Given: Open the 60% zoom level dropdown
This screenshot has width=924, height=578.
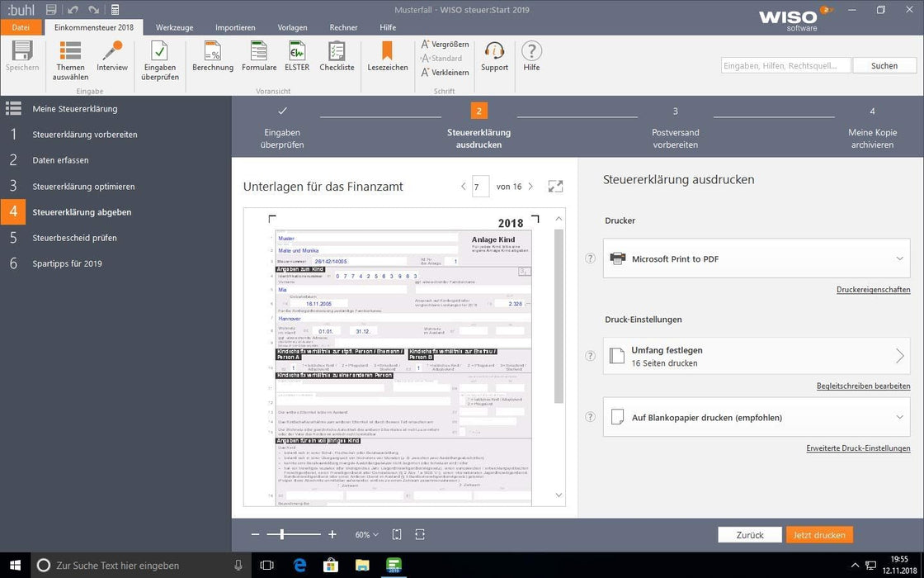Looking at the screenshot, I should click(x=366, y=535).
